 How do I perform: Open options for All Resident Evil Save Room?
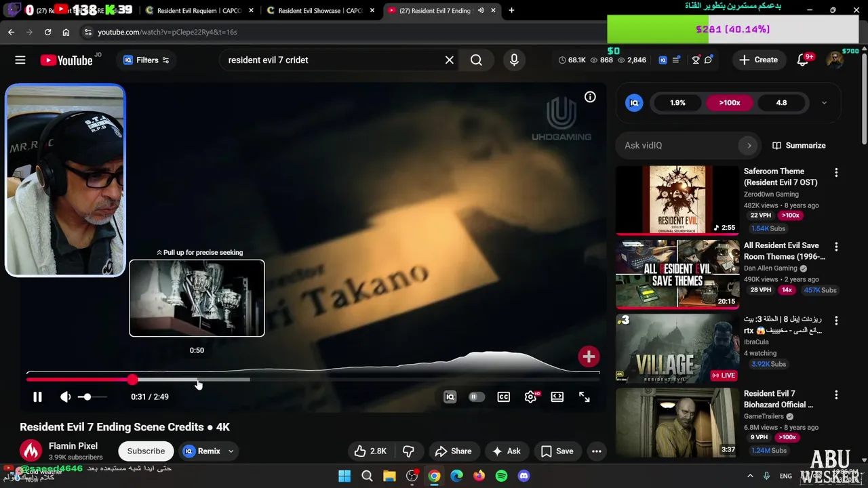(x=836, y=247)
